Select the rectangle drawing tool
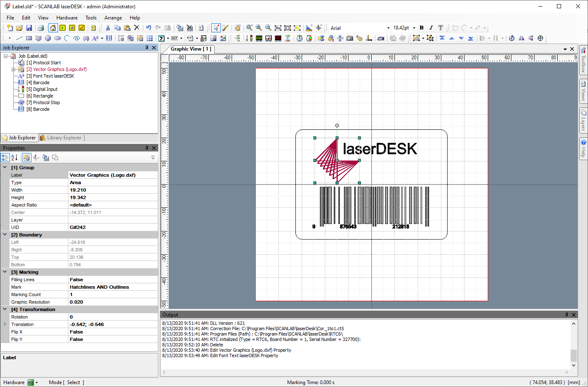The image size is (588, 387). click(x=29, y=38)
